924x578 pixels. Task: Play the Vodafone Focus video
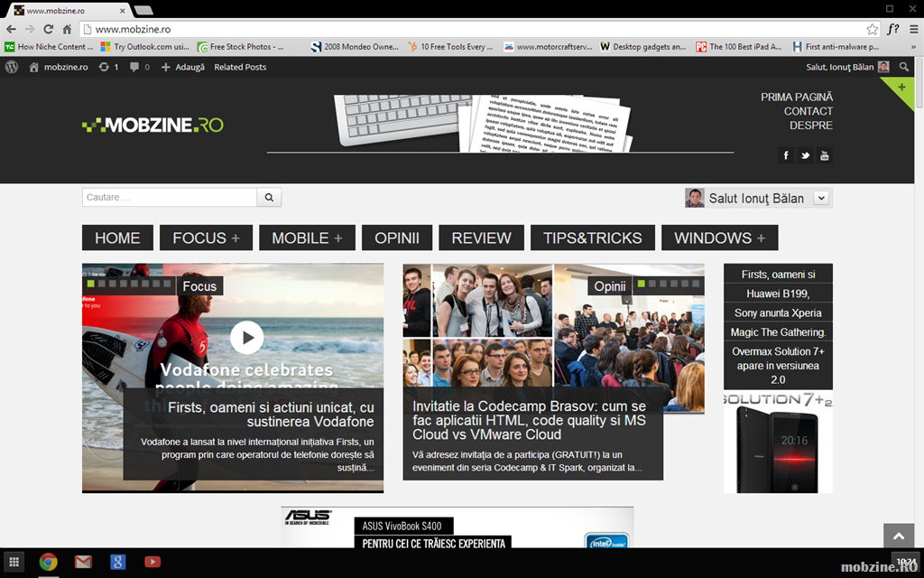point(247,338)
